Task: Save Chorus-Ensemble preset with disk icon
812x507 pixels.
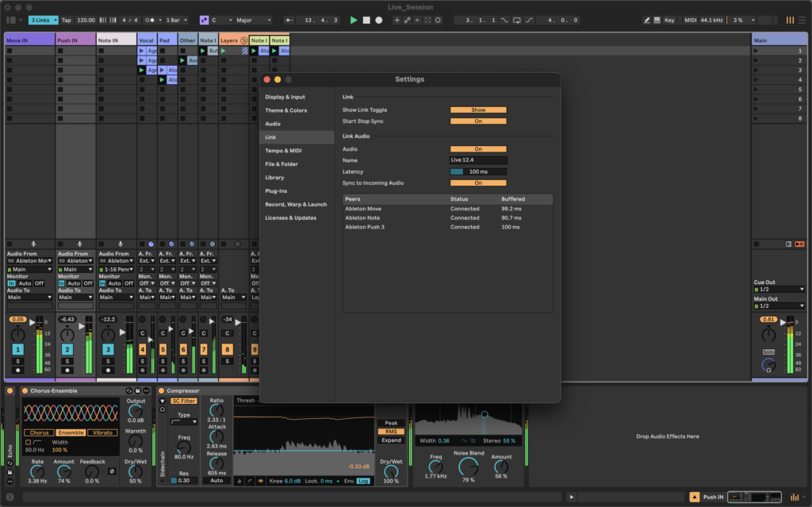Action: (138, 390)
